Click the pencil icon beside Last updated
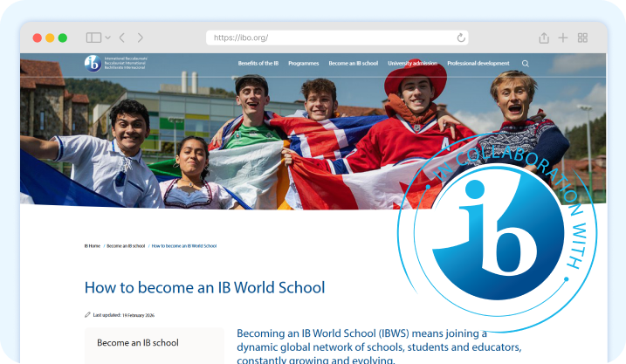The width and height of the screenshot is (626, 364). [87, 315]
